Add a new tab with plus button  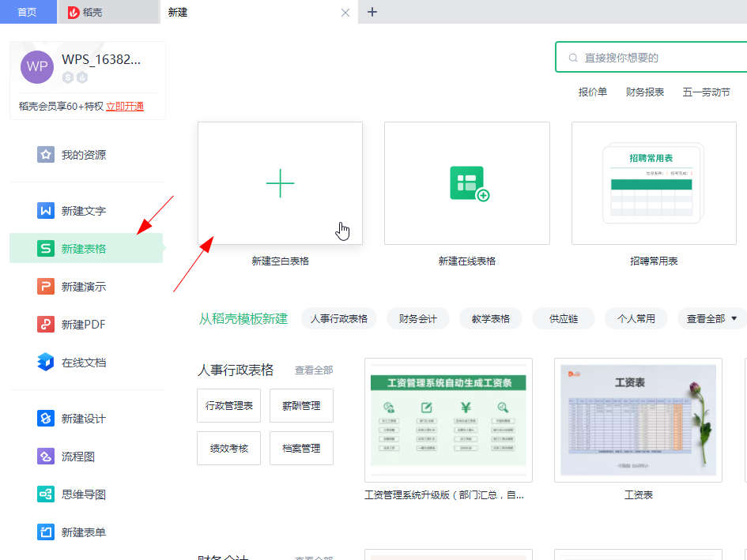372,12
